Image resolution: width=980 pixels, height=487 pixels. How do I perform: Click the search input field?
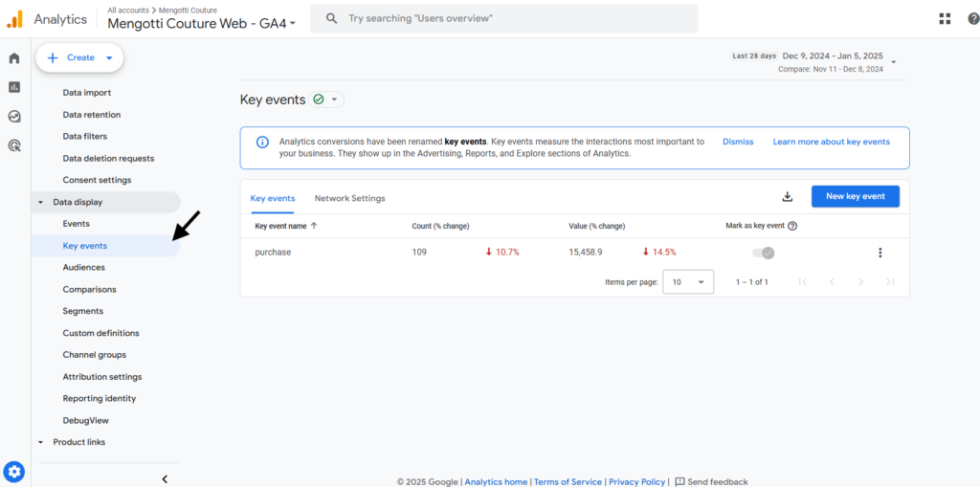[503, 19]
